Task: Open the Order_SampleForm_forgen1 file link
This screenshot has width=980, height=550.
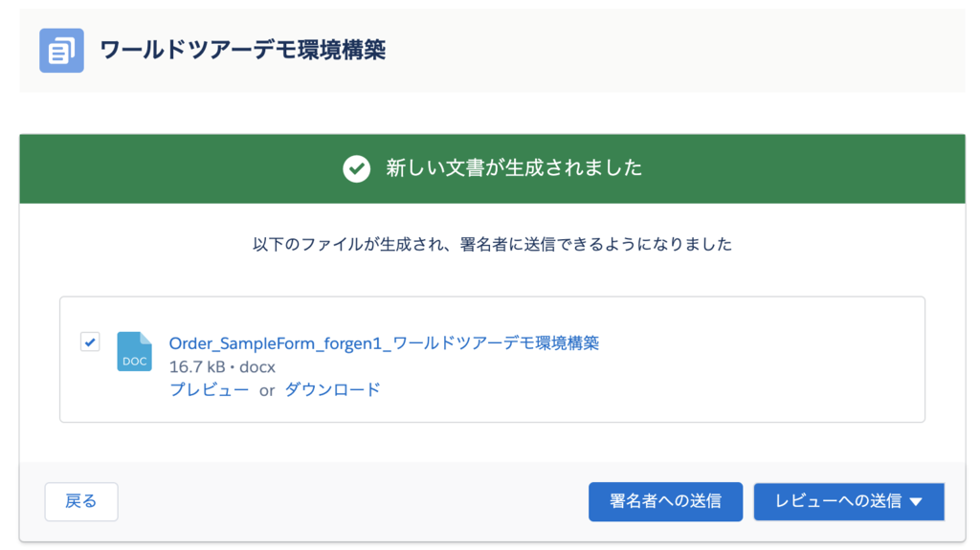Action: [384, 343]
